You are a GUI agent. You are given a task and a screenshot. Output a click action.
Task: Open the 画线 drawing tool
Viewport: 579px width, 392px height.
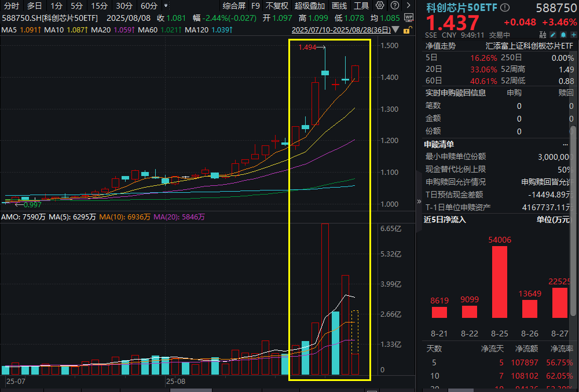tap(339, 6)
